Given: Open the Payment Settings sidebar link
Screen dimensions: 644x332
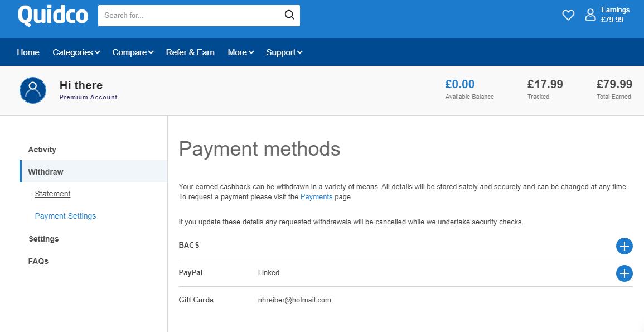Looking at the screenshot, I should 65,216.
